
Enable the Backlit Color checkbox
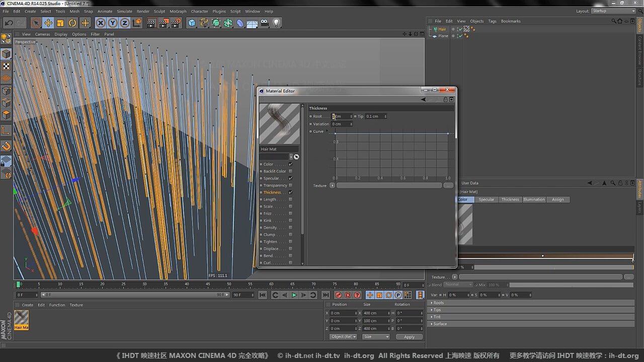pyautogui.click(x=290, y=171)
